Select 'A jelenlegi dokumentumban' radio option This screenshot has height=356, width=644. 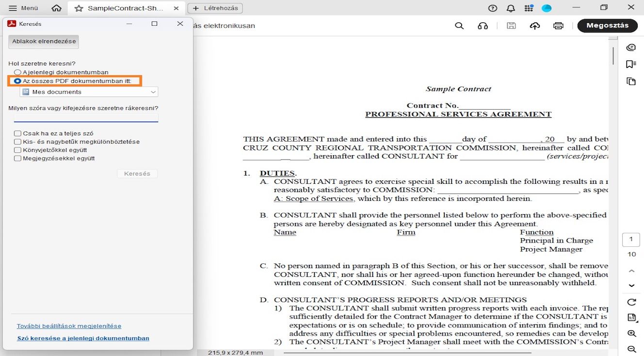(x=17, y=72)
